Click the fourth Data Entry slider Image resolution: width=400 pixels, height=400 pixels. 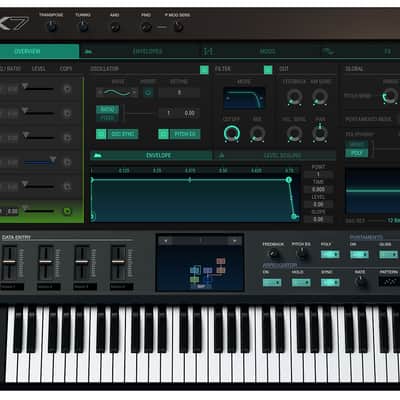click(118, 263)
